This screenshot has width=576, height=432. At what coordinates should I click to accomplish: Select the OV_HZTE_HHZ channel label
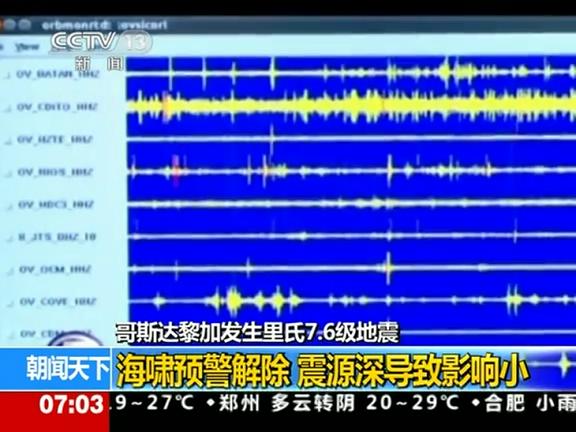click(55, 140)
